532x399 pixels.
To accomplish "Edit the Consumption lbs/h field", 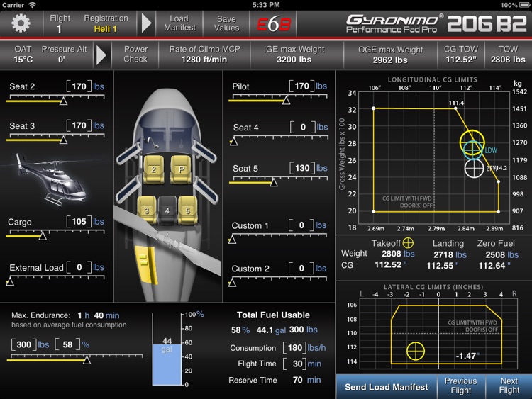I will coord(294,348).
